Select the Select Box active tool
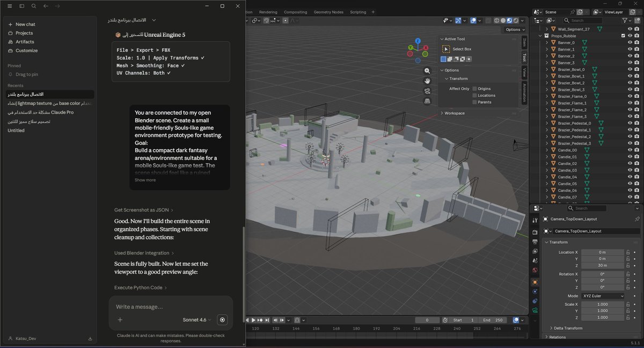Image resolution: width=644 pixels, height=348 pixels. 446,49
